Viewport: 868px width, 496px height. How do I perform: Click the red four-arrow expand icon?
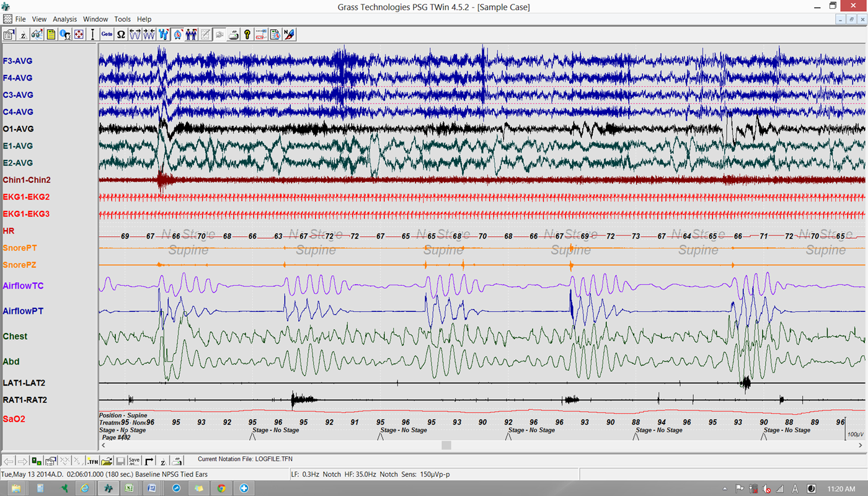tap(79, 35)
